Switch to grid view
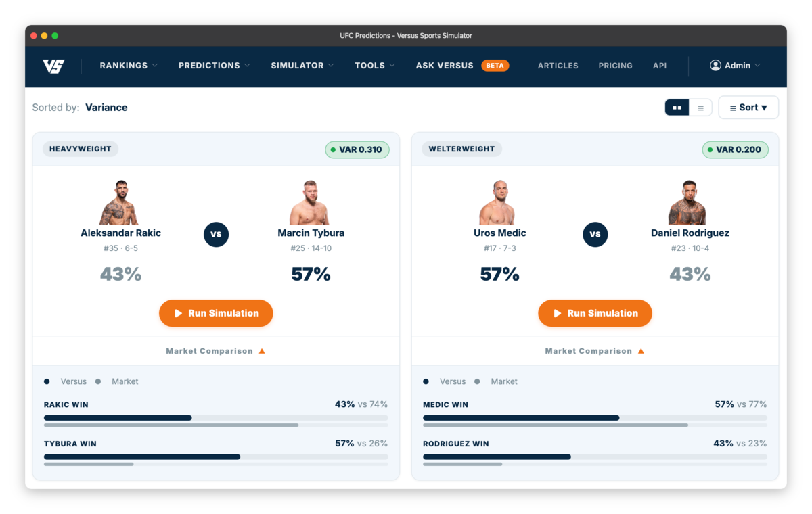This screenshot has width=812, height=514. (677, 108)
